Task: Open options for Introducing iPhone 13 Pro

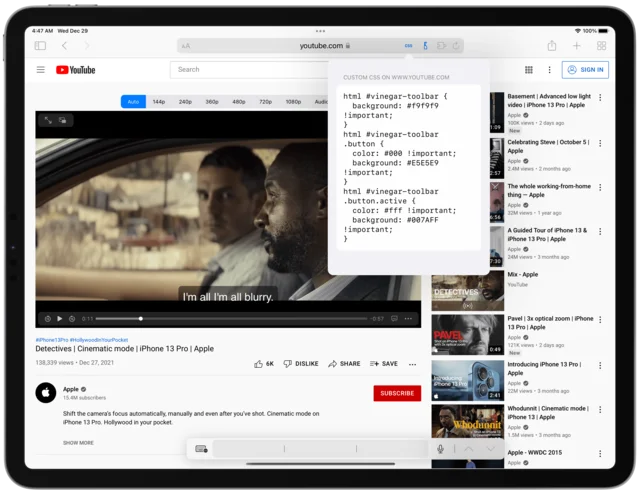Action: pos(600,365)
